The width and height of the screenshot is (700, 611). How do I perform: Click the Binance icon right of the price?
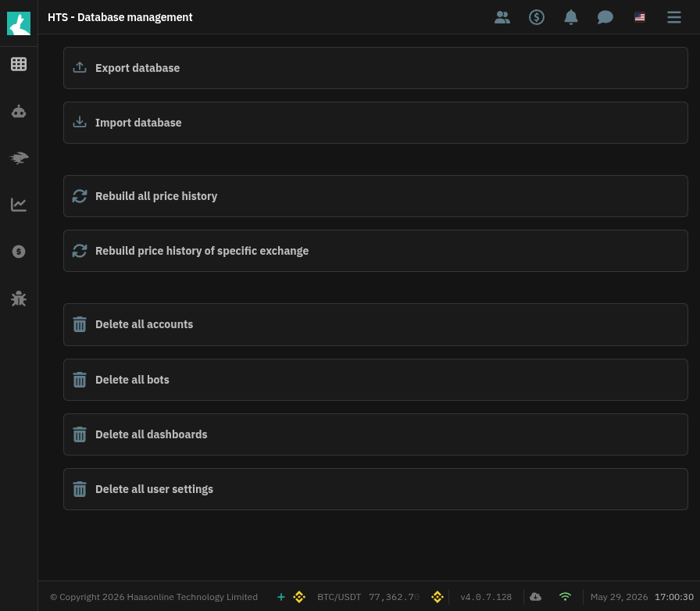(x=437, y=597)
